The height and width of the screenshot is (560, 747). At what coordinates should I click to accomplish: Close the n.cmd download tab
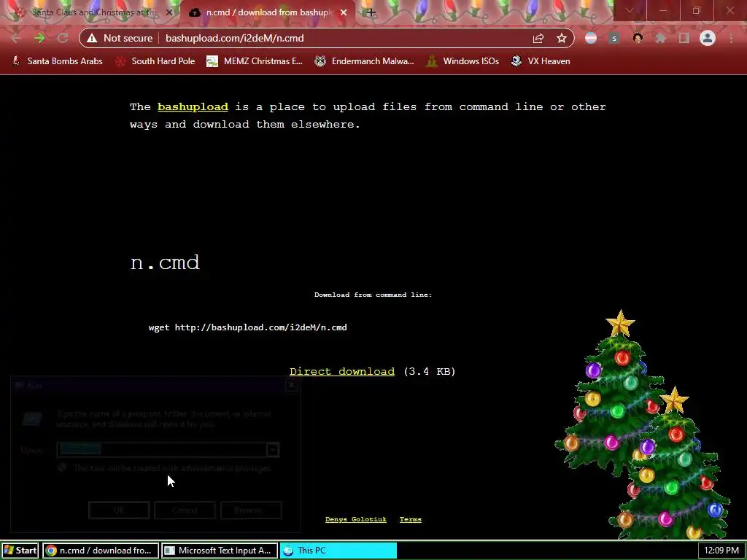344,12
